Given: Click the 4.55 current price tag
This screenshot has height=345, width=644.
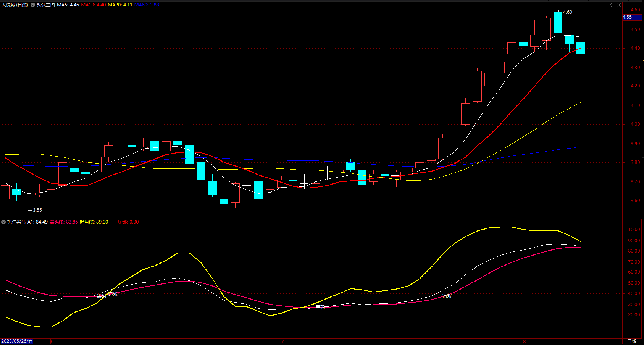Looking at the screenshot, I should click(632, 17).
